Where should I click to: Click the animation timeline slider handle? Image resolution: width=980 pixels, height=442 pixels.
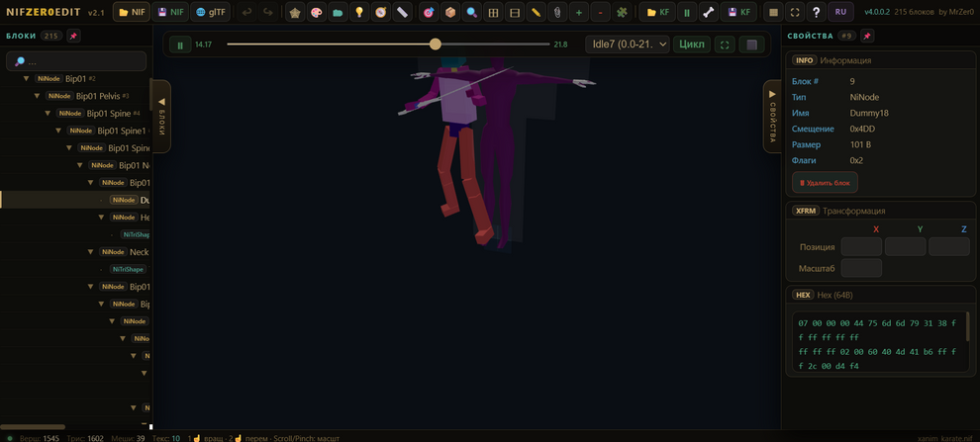[435, 44]
